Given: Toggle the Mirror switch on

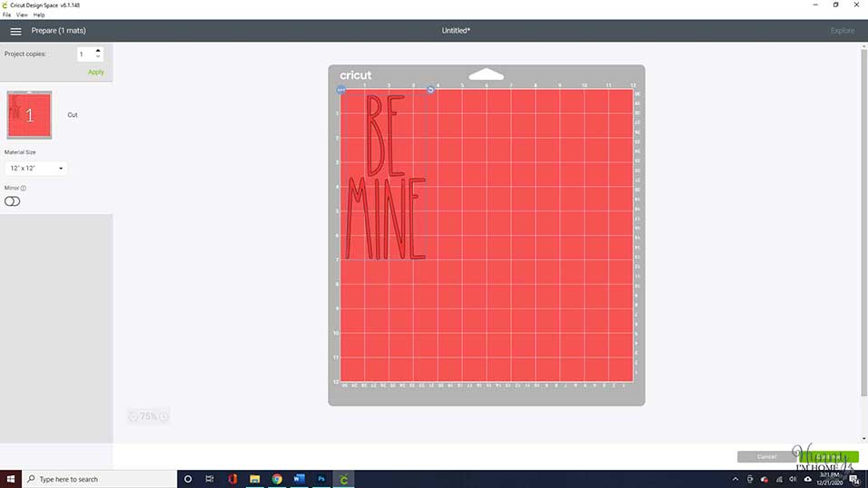Looking at the screenshot, I should click(12, 201).
